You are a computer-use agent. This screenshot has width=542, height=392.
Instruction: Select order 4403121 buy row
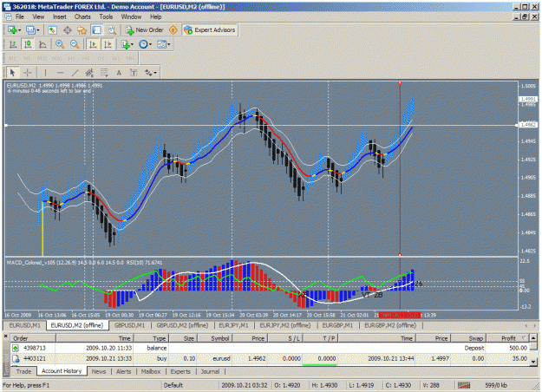(270, 359)
